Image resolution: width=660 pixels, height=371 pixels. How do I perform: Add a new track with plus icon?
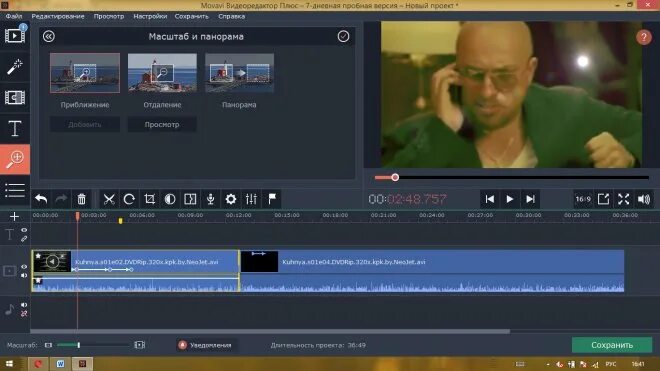[14, 216]
